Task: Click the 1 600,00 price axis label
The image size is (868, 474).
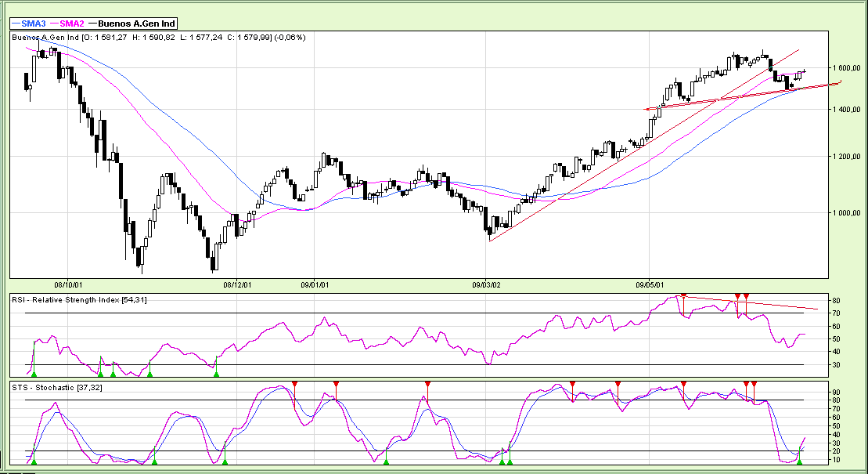Action: pos(846,68)
